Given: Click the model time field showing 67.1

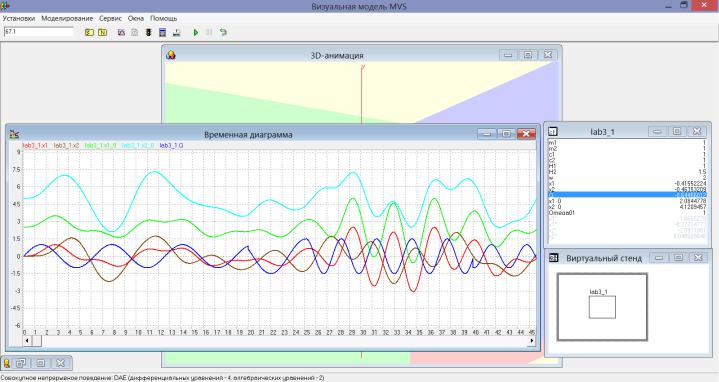Looking at the screenshot, I should 39,32.
